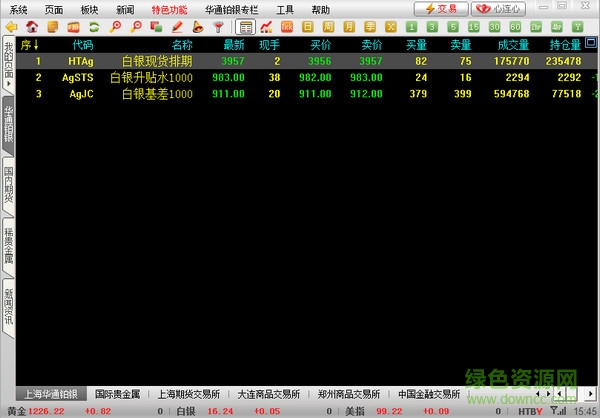Select the 国内期货 side tab
Image resolution: width=600 pixels, height=418 pixels.
pos(8,186)
